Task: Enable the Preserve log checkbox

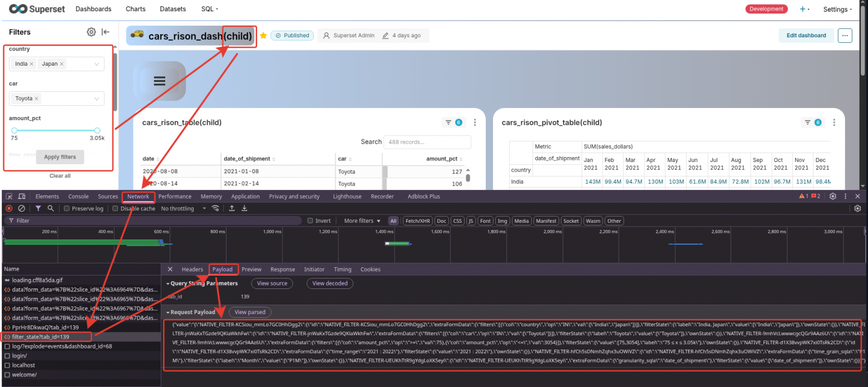Action: tap(66, 208)
